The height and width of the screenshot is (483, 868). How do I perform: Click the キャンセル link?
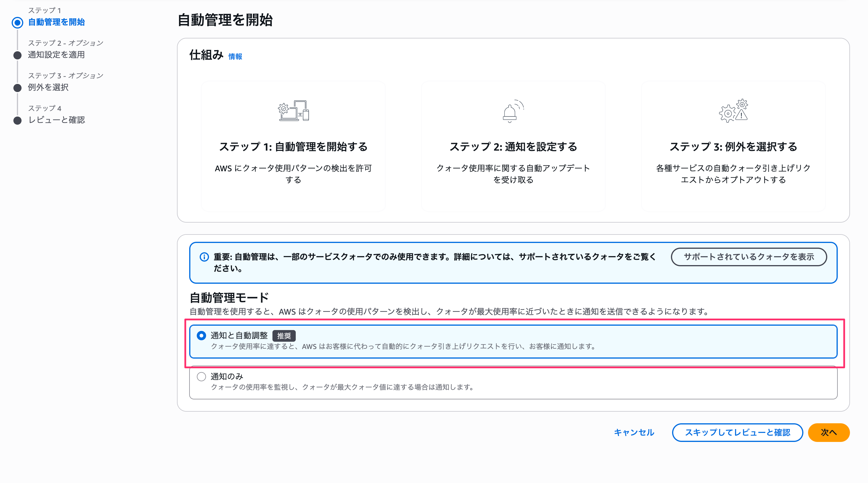click(634, 432)
